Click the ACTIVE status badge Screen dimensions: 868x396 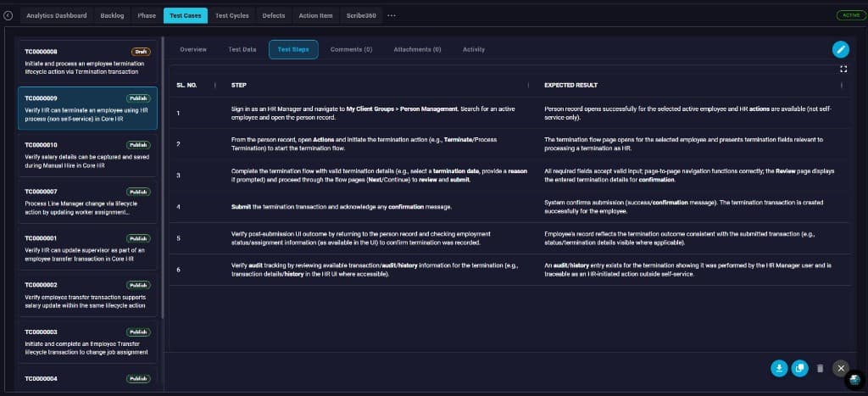[x=850, y=15]
